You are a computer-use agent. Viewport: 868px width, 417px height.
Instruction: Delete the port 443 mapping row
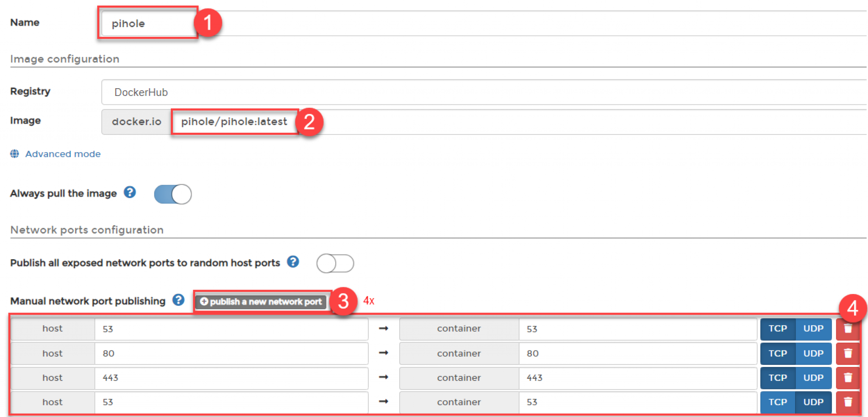coord(848,378)
